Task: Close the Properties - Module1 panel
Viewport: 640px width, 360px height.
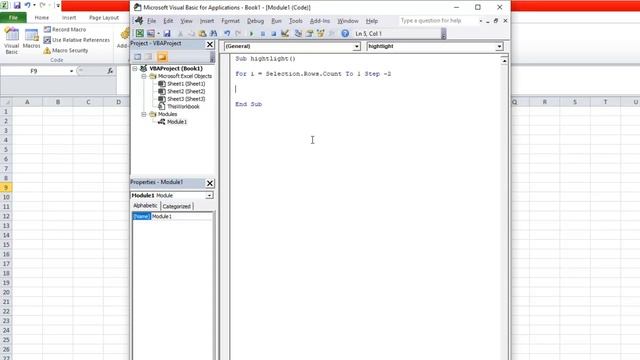Action: point(209,183)
